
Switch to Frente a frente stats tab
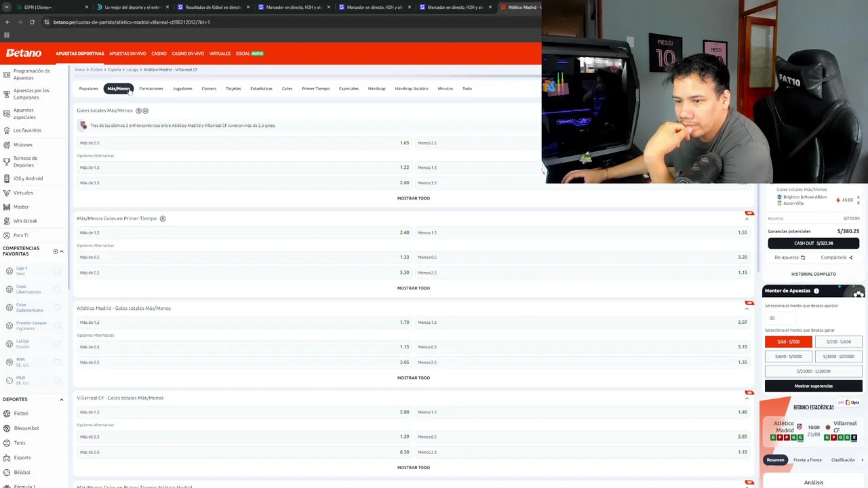[808, 460]
